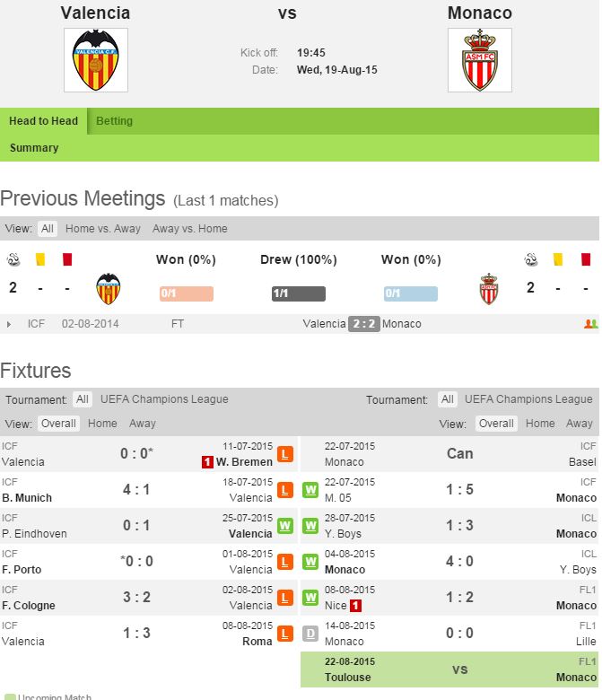The width and height of the screenshot is (602, 700).
Task: Select the 'Away vs. Home' view filter
Action: pos(189,229)
